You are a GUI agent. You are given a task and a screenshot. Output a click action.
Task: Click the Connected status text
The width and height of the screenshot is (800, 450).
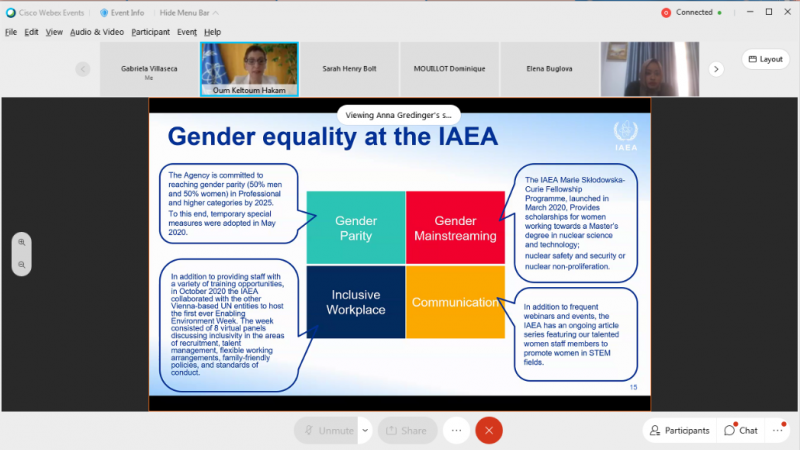coord(694,12)
